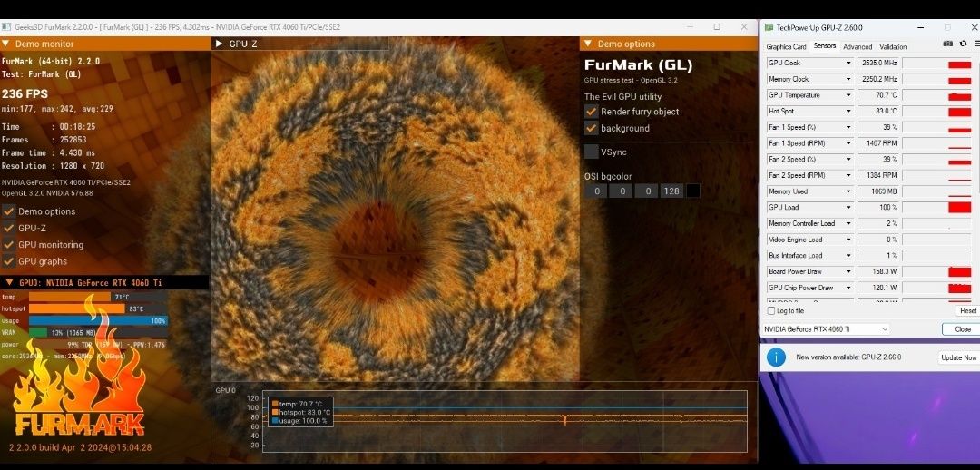The image size is (980, 470).
Task: Collapse the GPU0 NVIDIA GeForce RTX 4060 Ti panel
Action: (x=9, y=282)
